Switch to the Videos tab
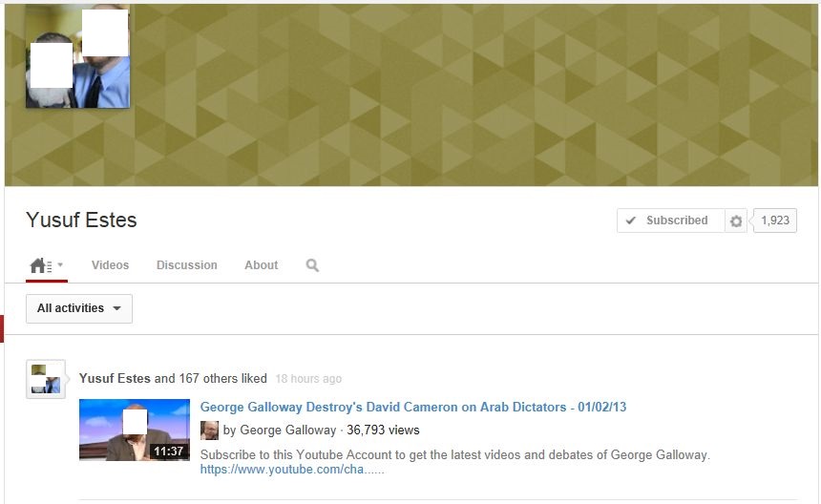The height and width of the screenshot is (504, 821). pyautogui.click(x=110, y=265)
